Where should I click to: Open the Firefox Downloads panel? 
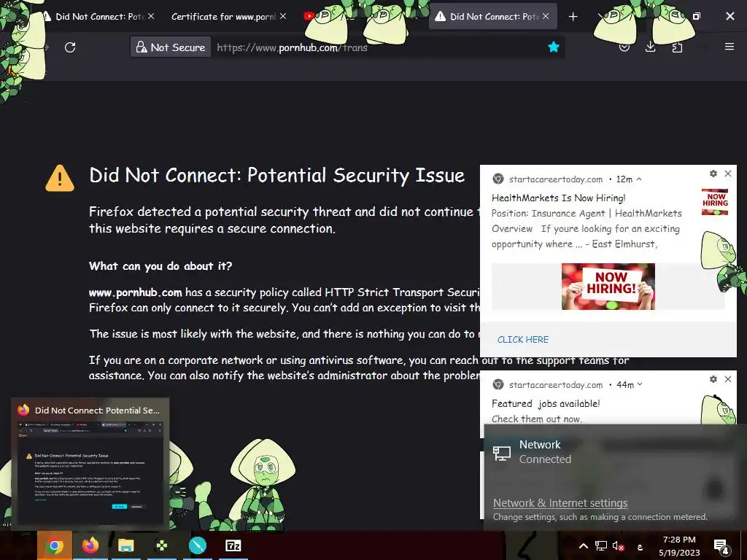point(650,47)
